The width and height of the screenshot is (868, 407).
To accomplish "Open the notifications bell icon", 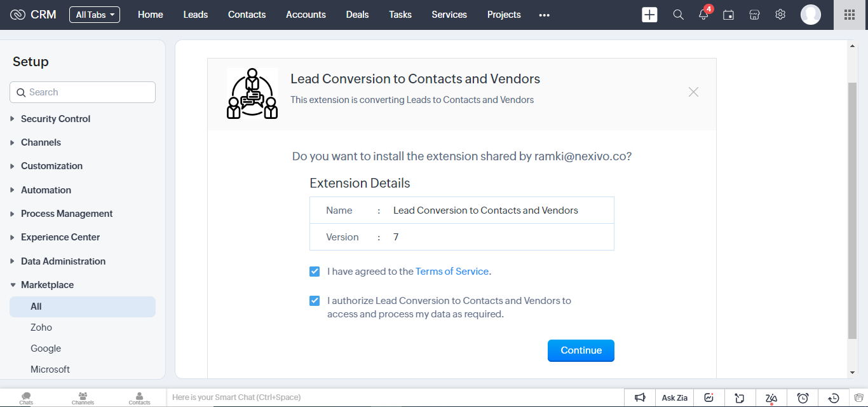I will point(703,15).
